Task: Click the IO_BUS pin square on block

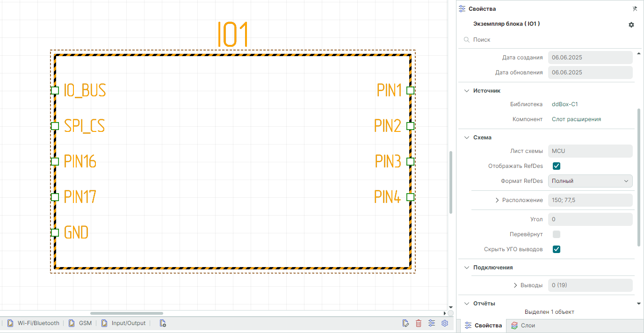Action: (55, 90)
